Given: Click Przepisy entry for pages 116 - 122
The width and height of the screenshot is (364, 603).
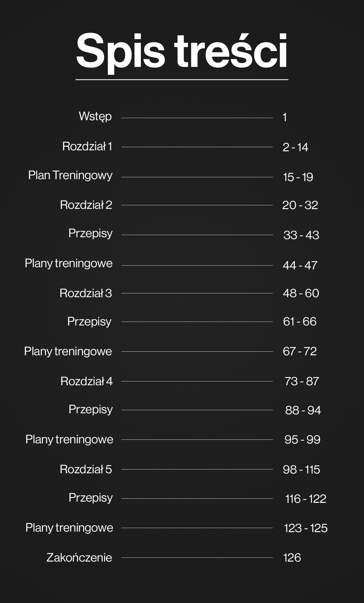Looking at the screenshot, I should 91,498.
